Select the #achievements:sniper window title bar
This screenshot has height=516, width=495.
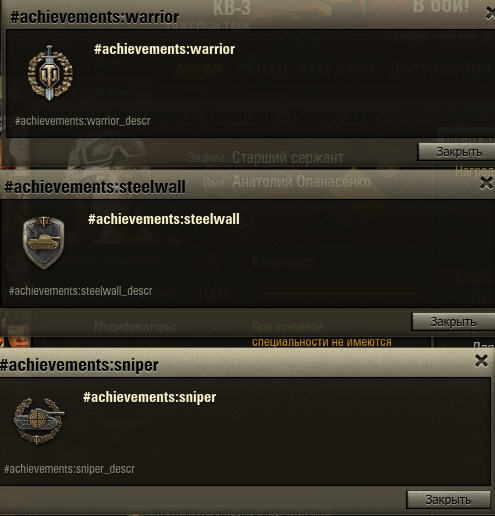pyautogui.click(x=245, y=364)
